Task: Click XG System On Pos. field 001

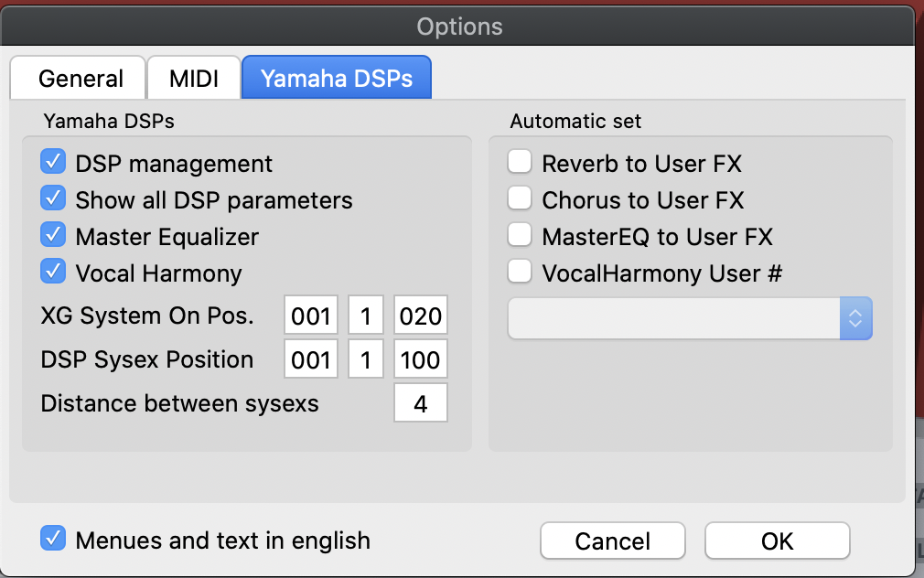Action: (311, 316)
